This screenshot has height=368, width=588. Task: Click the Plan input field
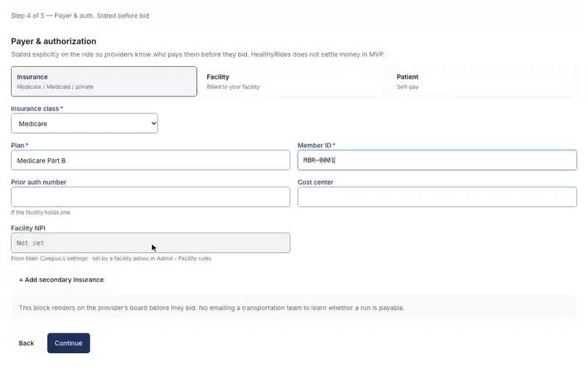(151, 160)
